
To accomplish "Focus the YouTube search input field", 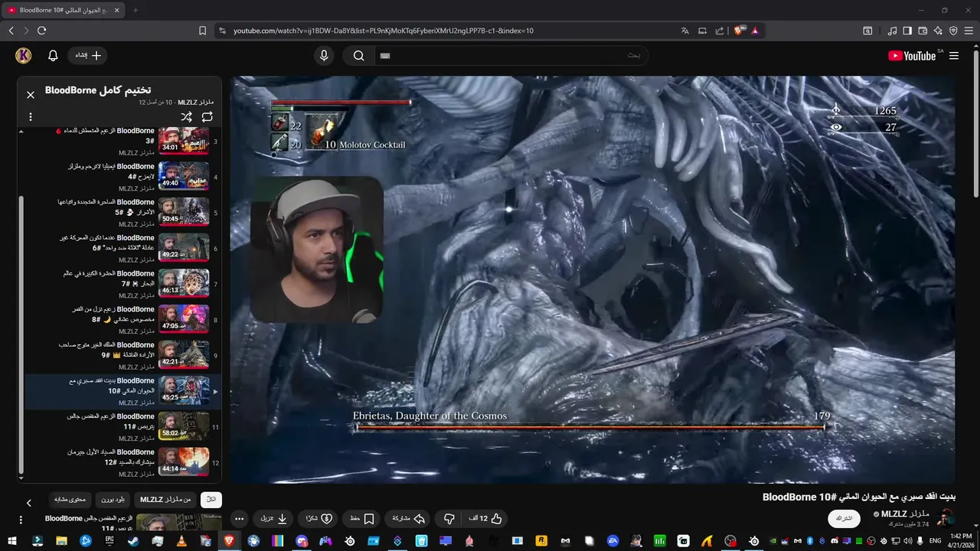I will point(511,56).
